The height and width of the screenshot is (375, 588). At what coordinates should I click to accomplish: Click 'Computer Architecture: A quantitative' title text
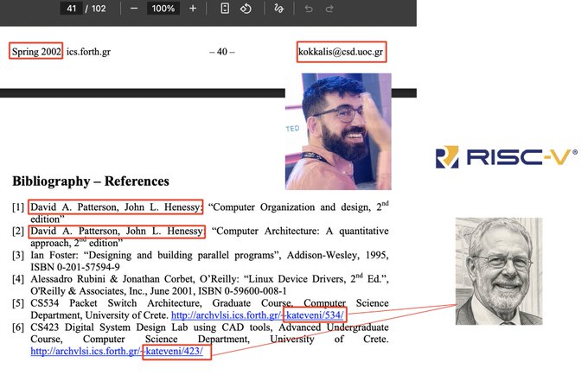point(300,232)
